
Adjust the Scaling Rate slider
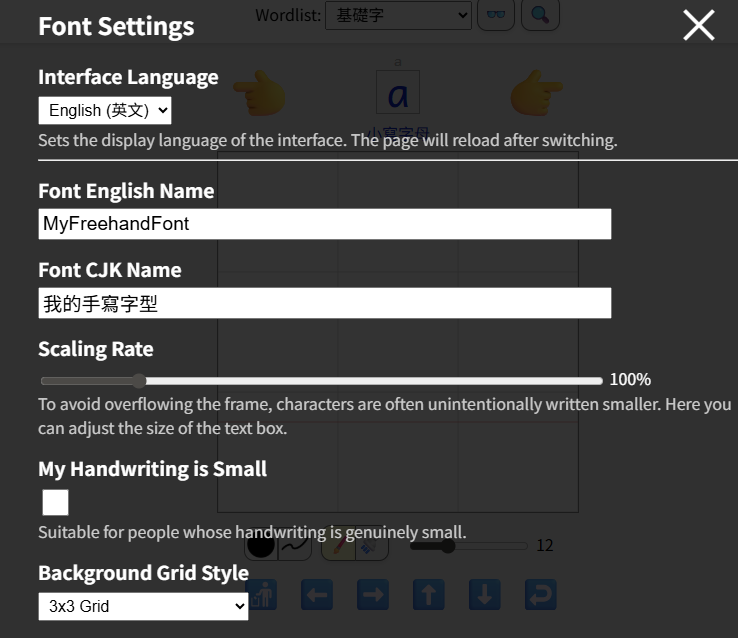pyautogui.click(x=321, y=381)
